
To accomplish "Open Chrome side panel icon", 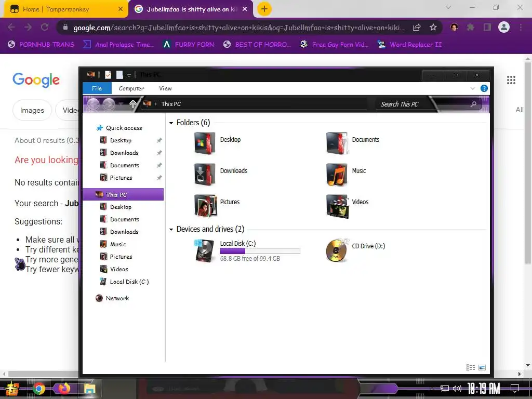I will coord(487,27).
